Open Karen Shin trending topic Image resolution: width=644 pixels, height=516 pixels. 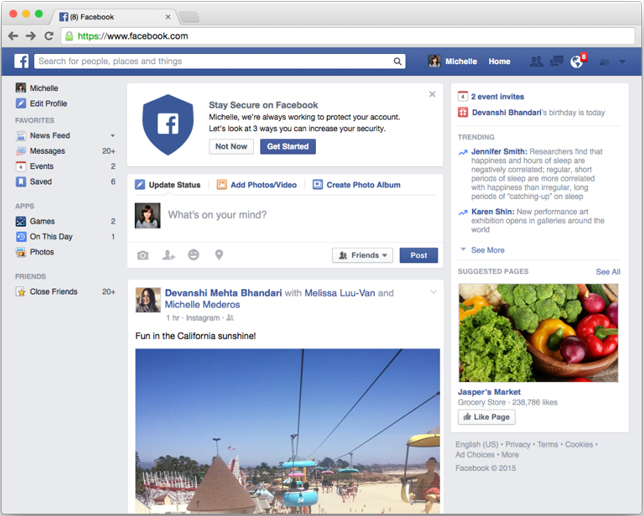(x=492, y=212)
